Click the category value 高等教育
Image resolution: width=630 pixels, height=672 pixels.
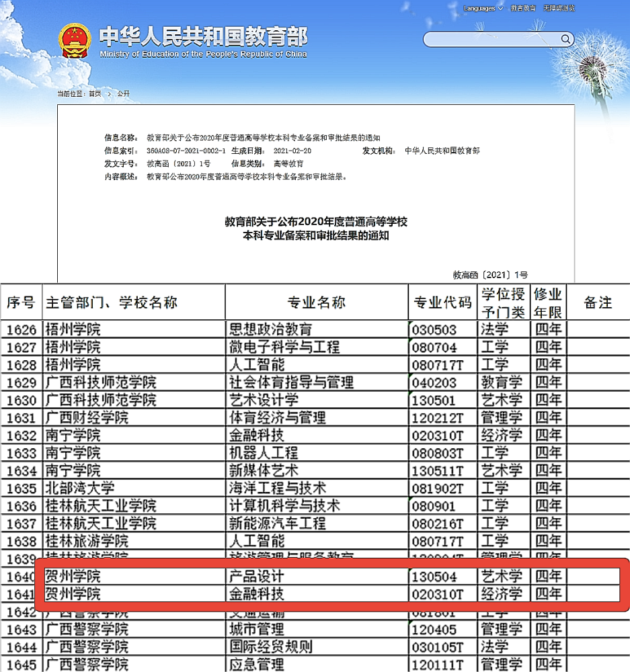pyautogui.click(x=288, y=164)
